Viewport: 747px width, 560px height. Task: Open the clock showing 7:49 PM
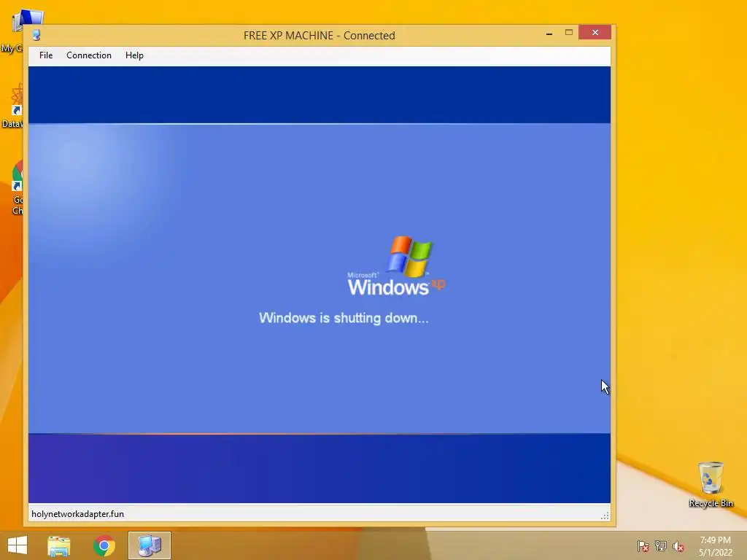[x=716, y=546]
